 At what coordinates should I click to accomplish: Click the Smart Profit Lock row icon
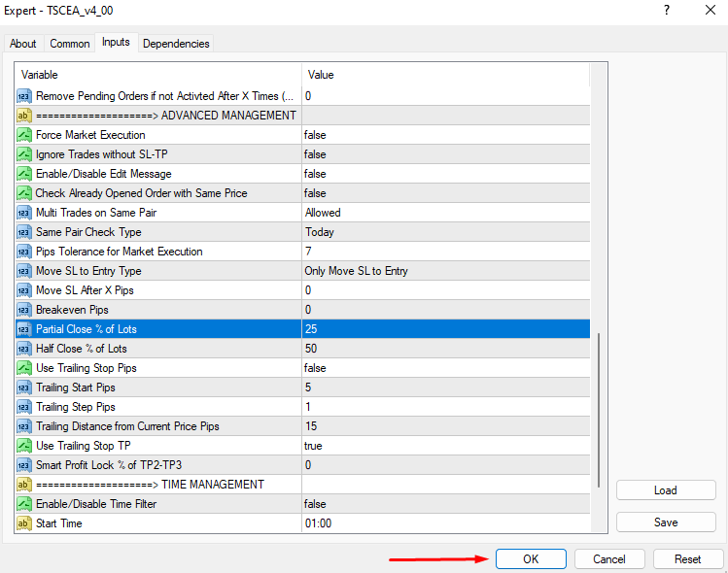[24, 465]
